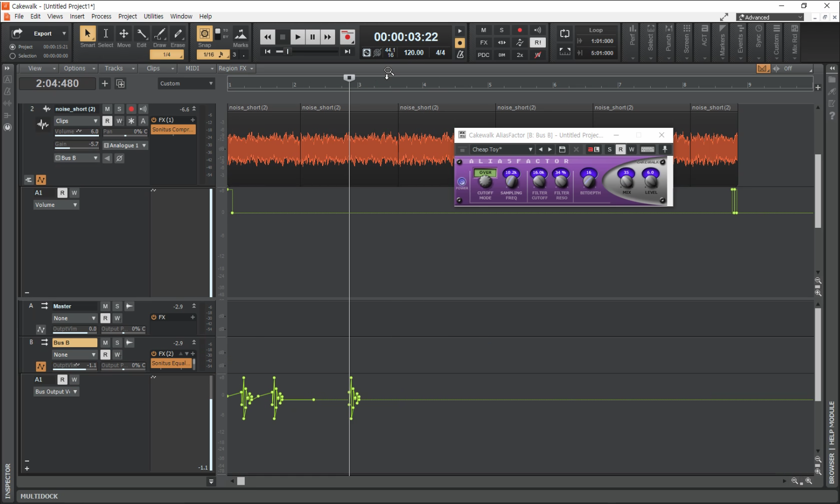Viewport: 840px width, 504px height.
Task: Expand the Clips edit filter dropdown
Action: 76,121
